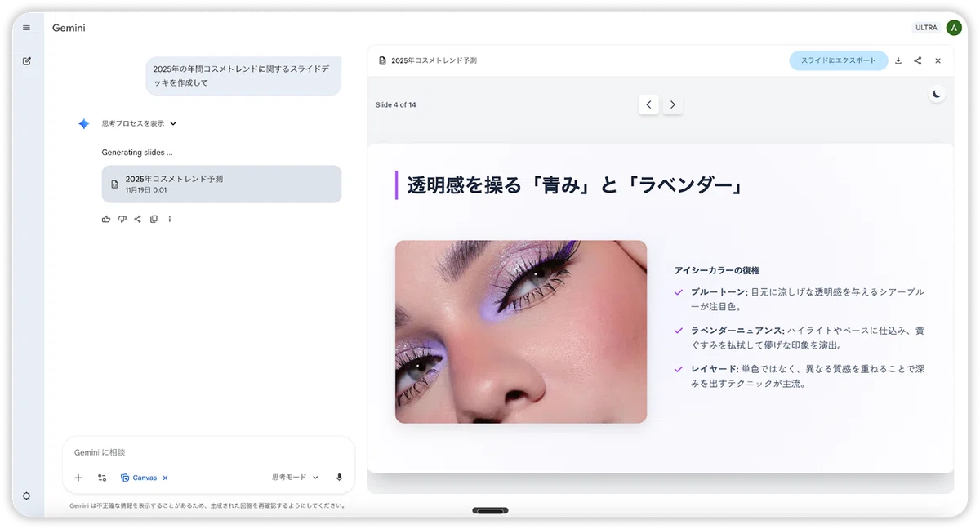Click the Gemini logo text
This screenshot has height=529, width=980.
click(69, 28)
